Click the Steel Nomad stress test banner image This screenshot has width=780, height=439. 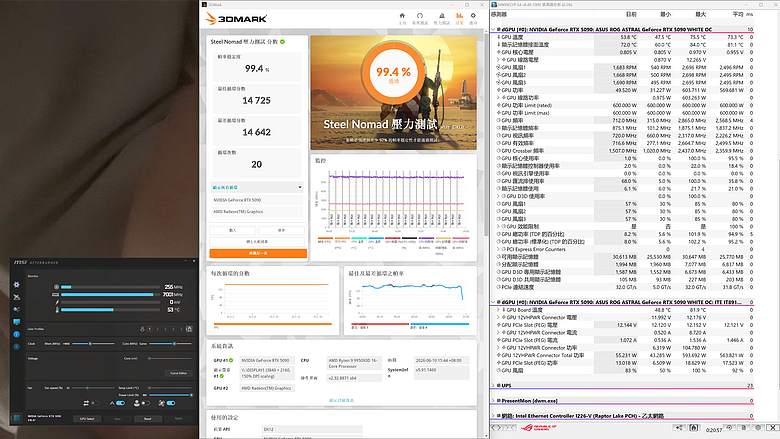[x=393, y=92]
